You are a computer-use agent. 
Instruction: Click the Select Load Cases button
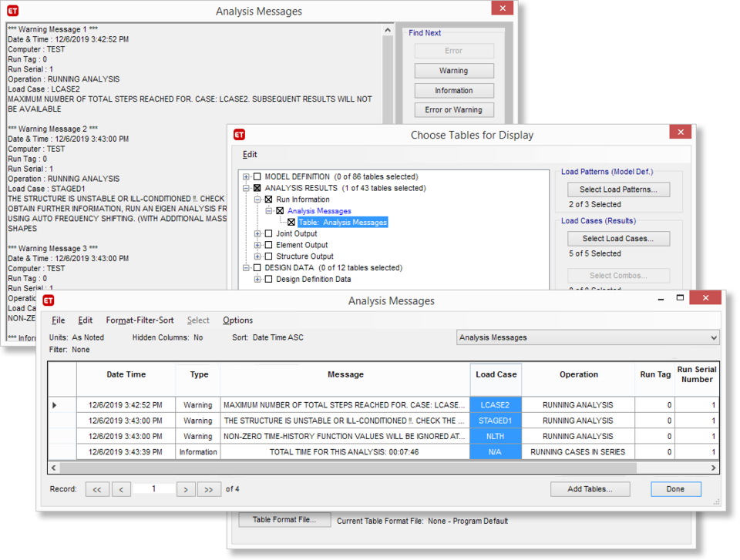point(618,239)
